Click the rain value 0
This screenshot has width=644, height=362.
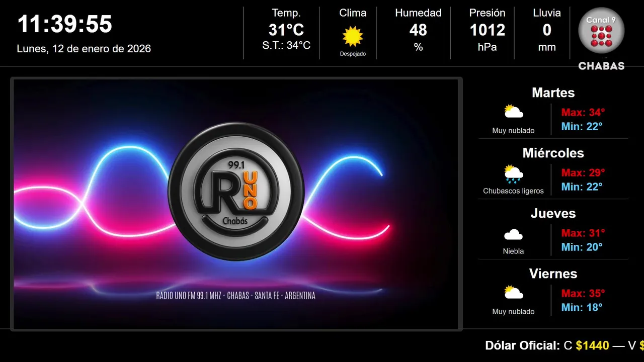pos(547,30)
